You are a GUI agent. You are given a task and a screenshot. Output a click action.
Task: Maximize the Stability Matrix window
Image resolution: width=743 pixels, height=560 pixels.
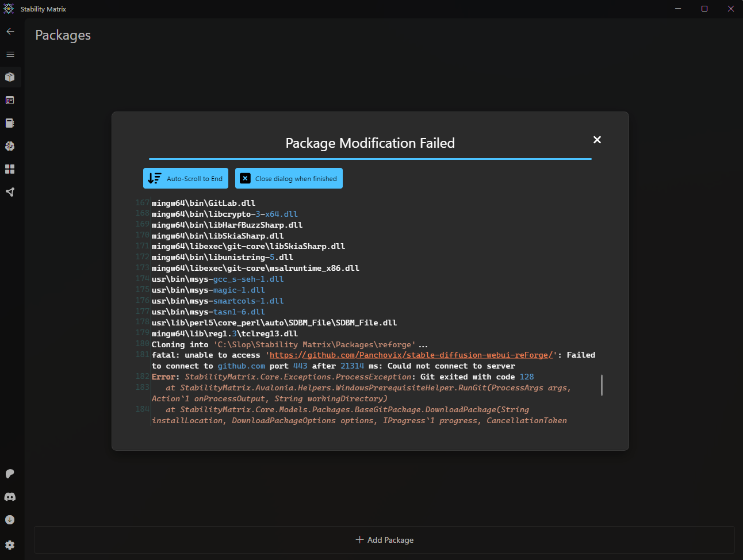tap(704, 9)
